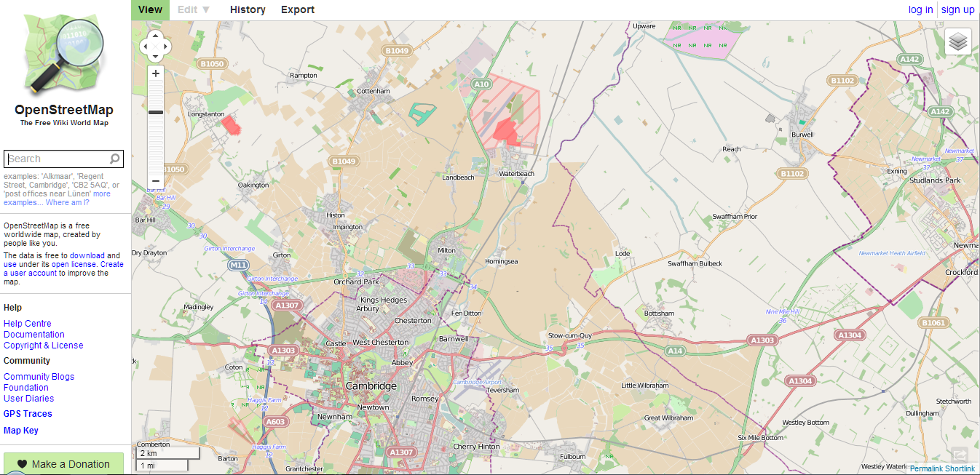Open the Documentation link
980x475 pixels.
[x=34, y=335]
